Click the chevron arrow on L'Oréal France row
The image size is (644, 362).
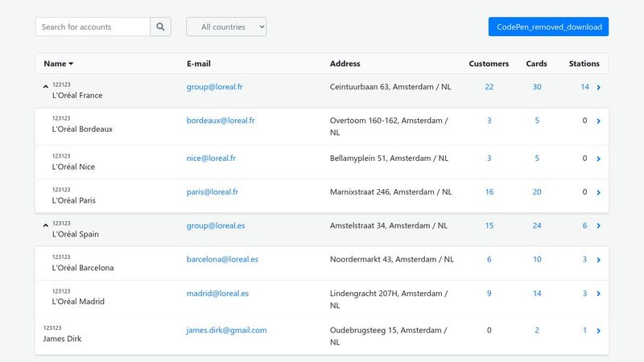[598, 88]
